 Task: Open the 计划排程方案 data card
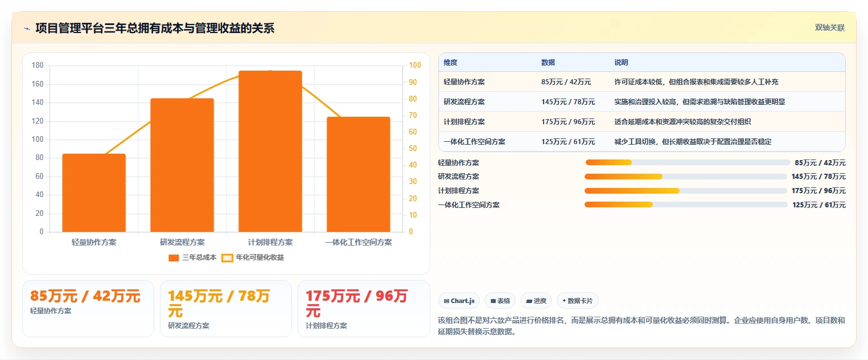click(x=364, y=309)
